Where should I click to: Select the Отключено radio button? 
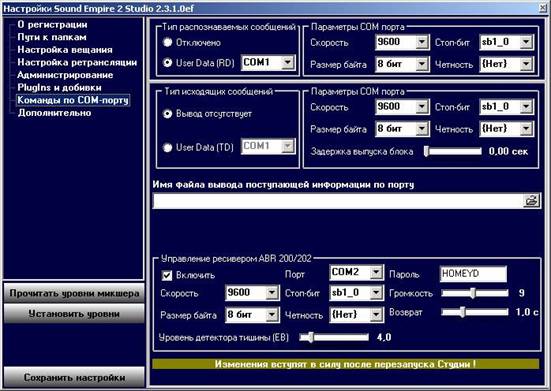tap(168, 43)
